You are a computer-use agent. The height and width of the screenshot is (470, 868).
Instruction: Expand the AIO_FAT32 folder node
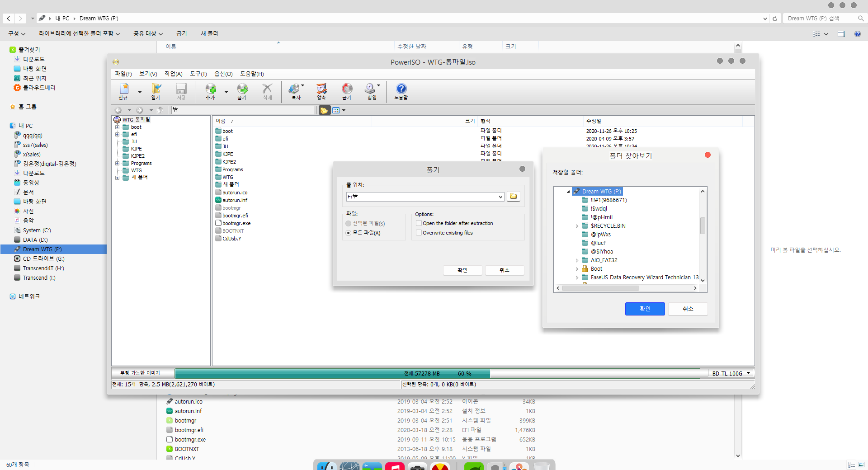pos(577,260)
